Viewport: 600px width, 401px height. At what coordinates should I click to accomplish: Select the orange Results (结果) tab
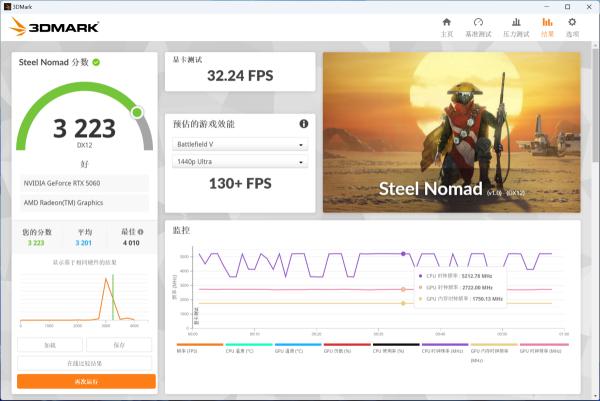(548, 28)
